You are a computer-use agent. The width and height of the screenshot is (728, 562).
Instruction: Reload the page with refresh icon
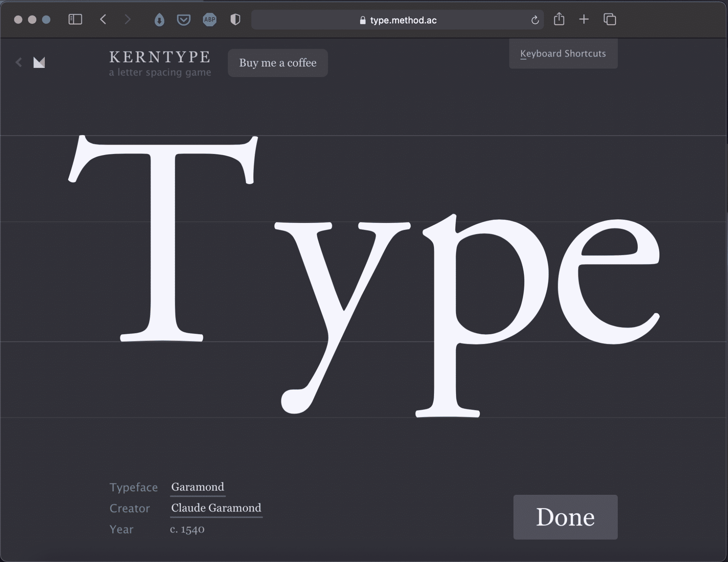click(x=535, y=20)
